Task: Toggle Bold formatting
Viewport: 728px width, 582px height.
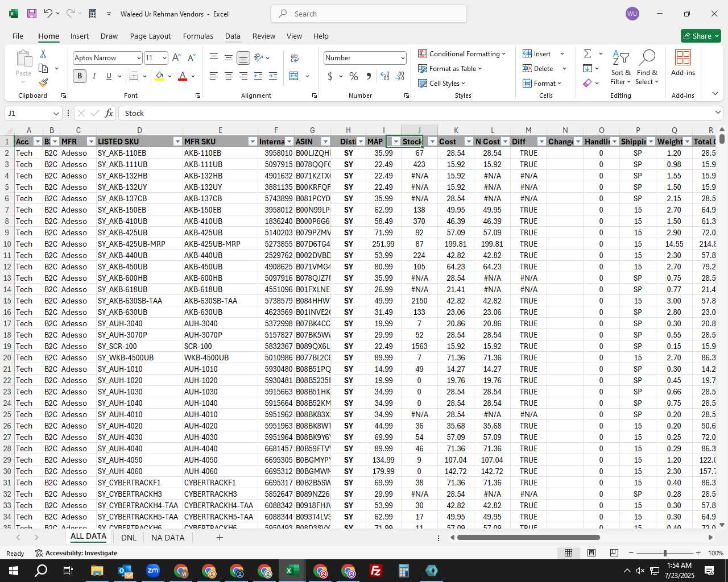Action: pos(80,76)
